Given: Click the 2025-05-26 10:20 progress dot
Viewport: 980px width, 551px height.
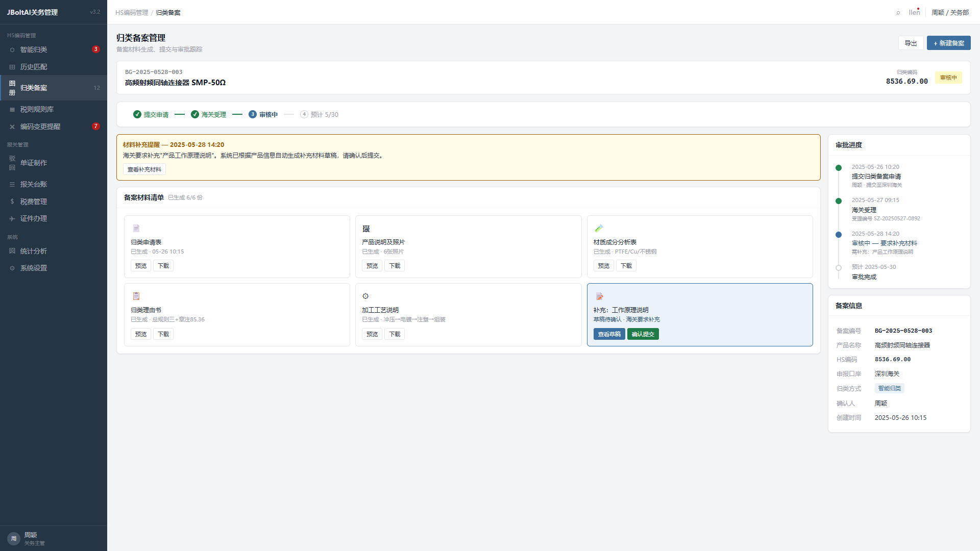Looking at the screenshot, I should coord(839,168).
